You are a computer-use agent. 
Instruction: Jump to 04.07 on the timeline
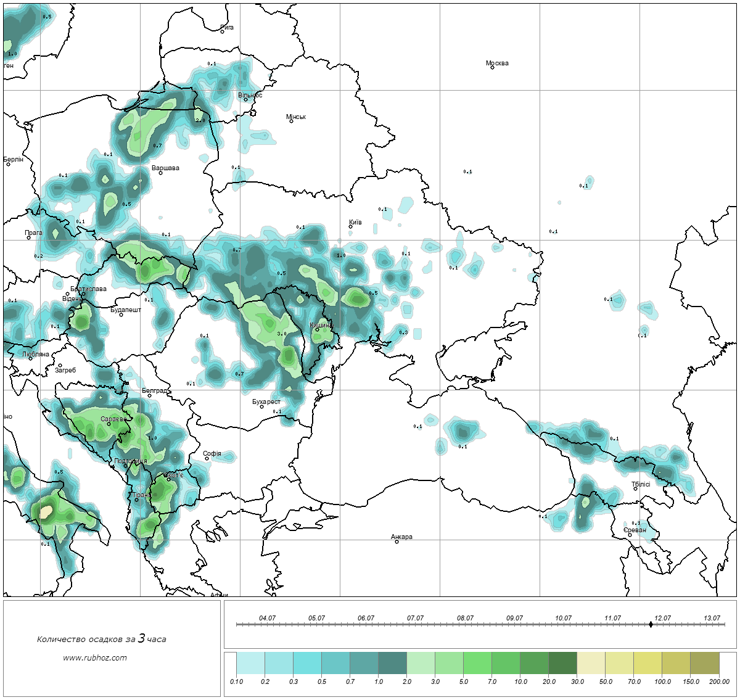tap(267, 618)
